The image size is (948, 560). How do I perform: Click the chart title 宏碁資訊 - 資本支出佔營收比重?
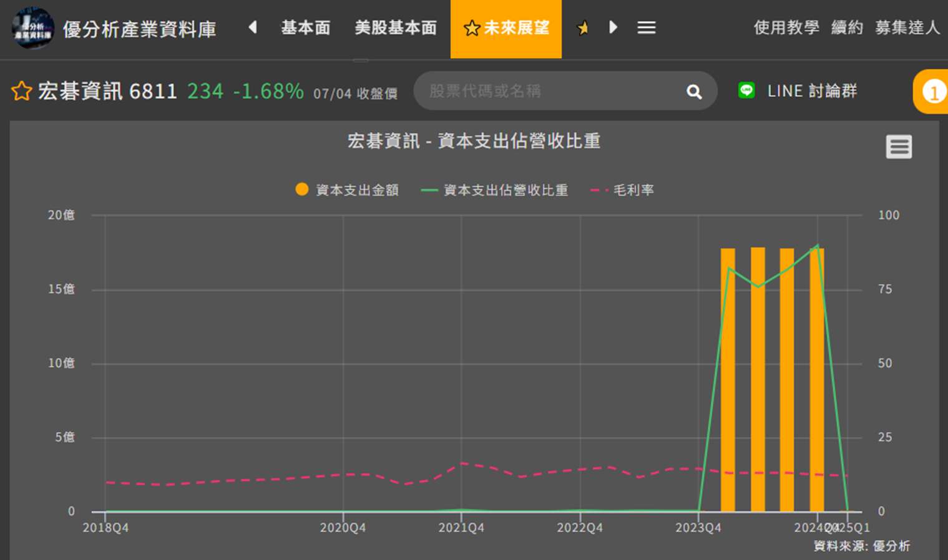[x=474, y=142]
